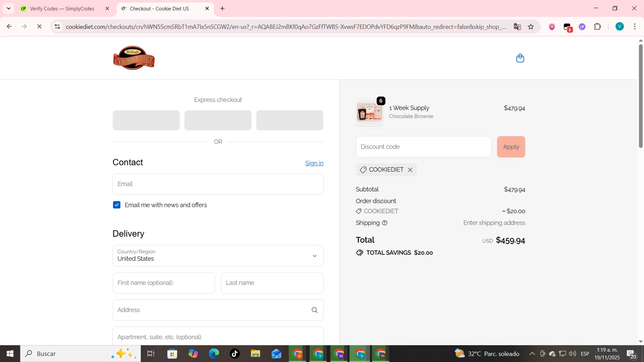Image resolution: width=644 pixels, height=362 pixels.
Task: Click the TOTAL SAVINGS $20.00 text
Action: click(399, 253)
